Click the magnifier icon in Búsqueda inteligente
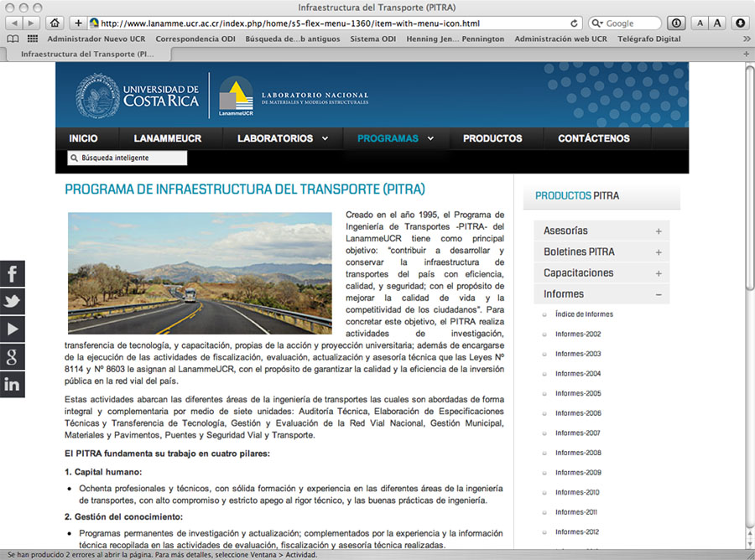 click(74, 158)
